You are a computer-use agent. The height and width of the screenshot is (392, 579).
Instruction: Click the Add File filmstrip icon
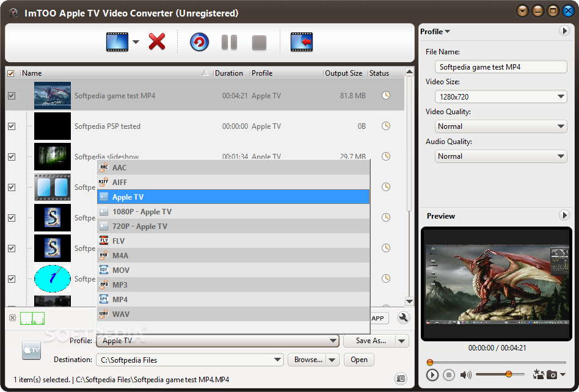pyautogui.click(x=117, y=42)
